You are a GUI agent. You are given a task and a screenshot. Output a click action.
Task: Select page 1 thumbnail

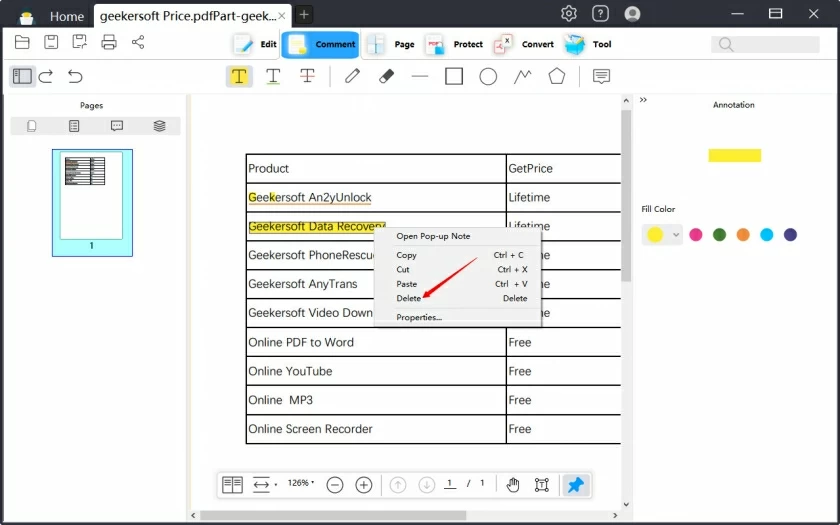(x=92, y=202)
